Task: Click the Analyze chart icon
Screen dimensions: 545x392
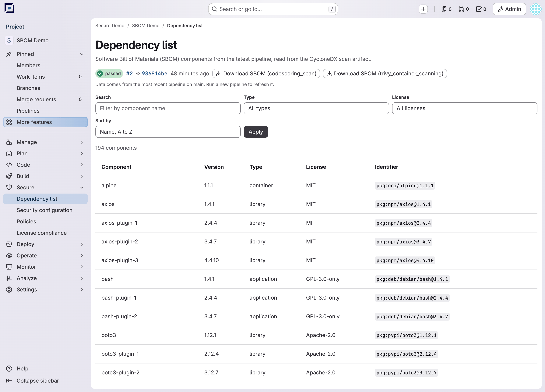Action: (9, 278)
